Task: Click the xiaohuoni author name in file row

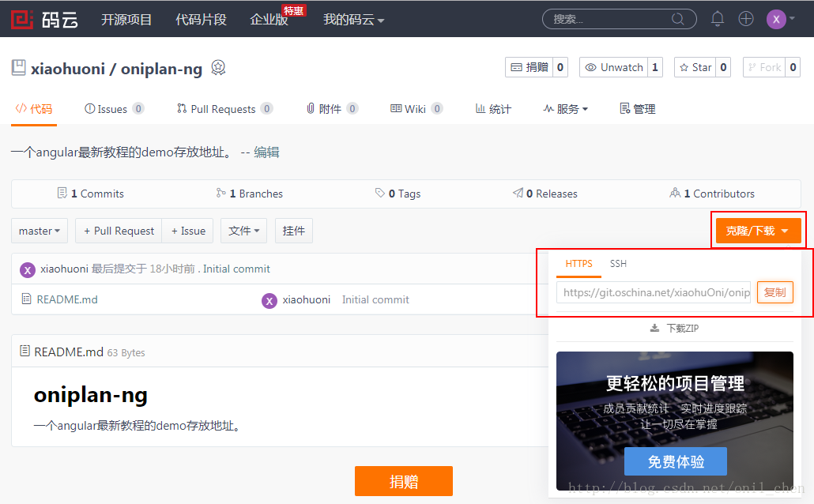Action: tap(307, 299)
